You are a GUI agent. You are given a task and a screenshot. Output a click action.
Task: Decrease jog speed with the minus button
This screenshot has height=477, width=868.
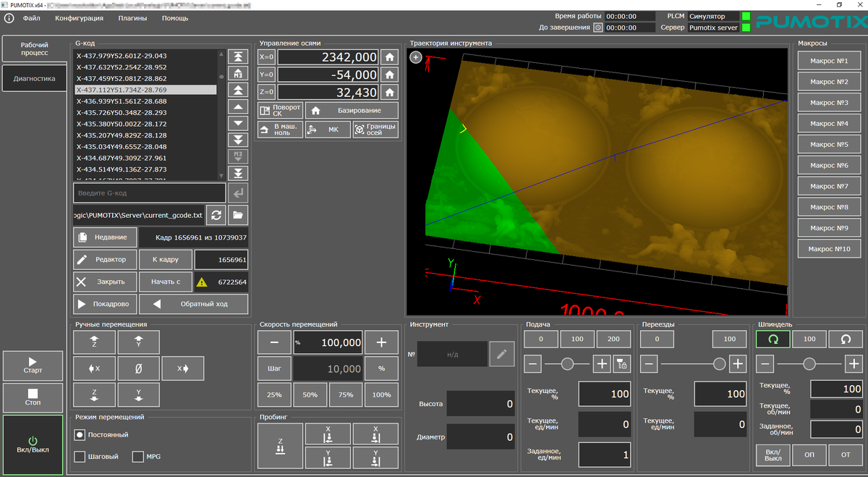tap(274, 343)
